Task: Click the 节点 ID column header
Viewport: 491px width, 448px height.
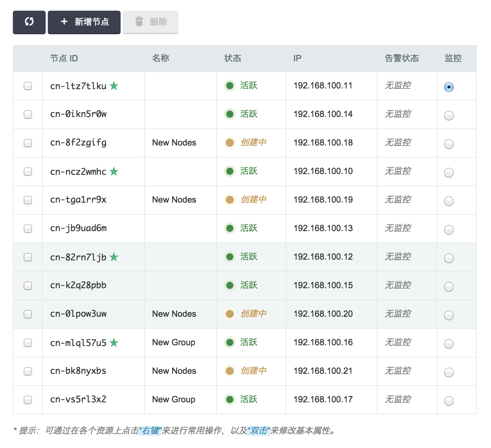Action: pos(64,58)
